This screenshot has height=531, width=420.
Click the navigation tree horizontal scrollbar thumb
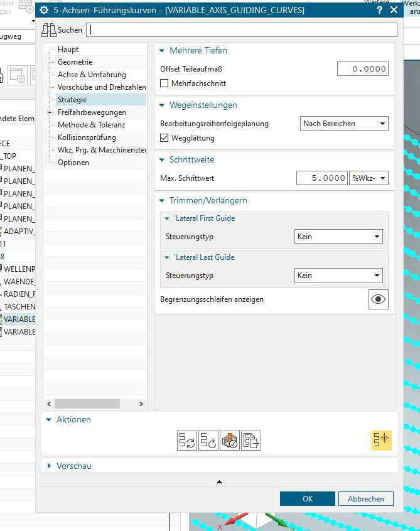pos(87,404)
